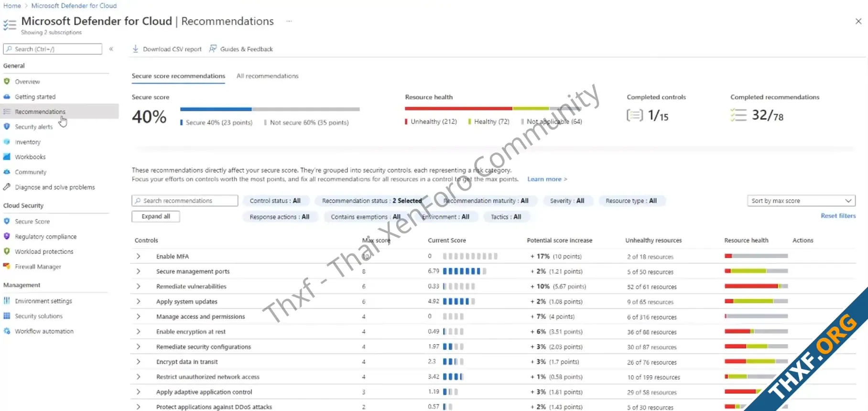Viewport: 868px width, 411px height.
Task: Click the Reset filters link
Action: 838,216
